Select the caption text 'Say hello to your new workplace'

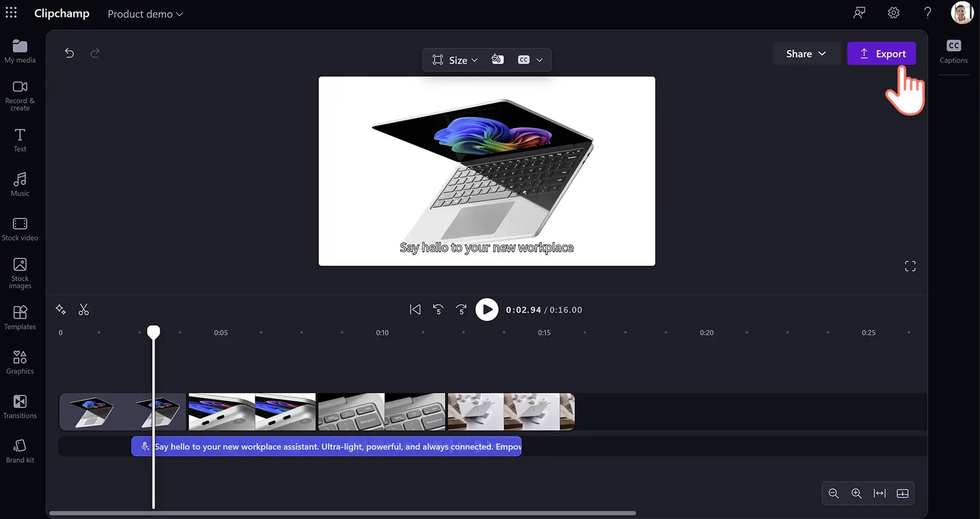point(487,248)
